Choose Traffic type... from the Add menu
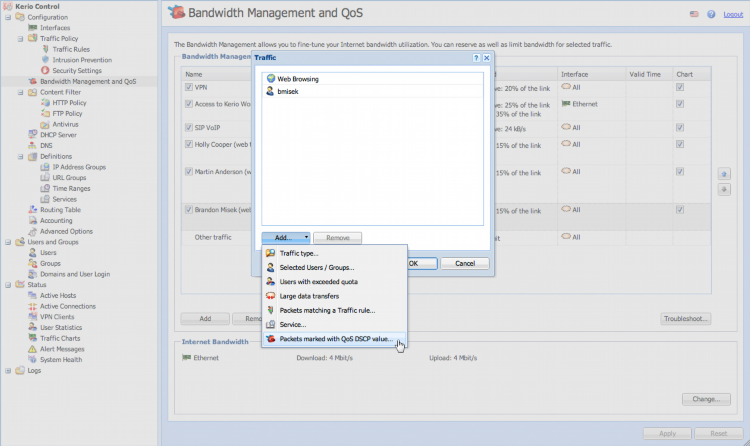 pos(335,253)
